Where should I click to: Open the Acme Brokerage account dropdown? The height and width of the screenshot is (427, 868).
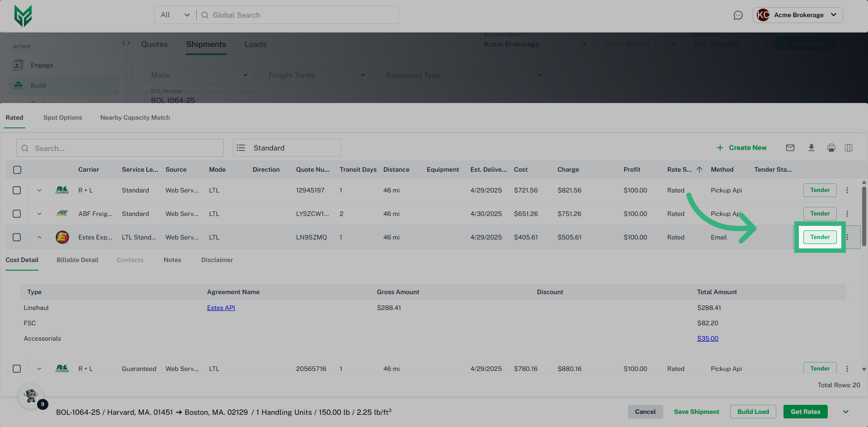[797, 15]
